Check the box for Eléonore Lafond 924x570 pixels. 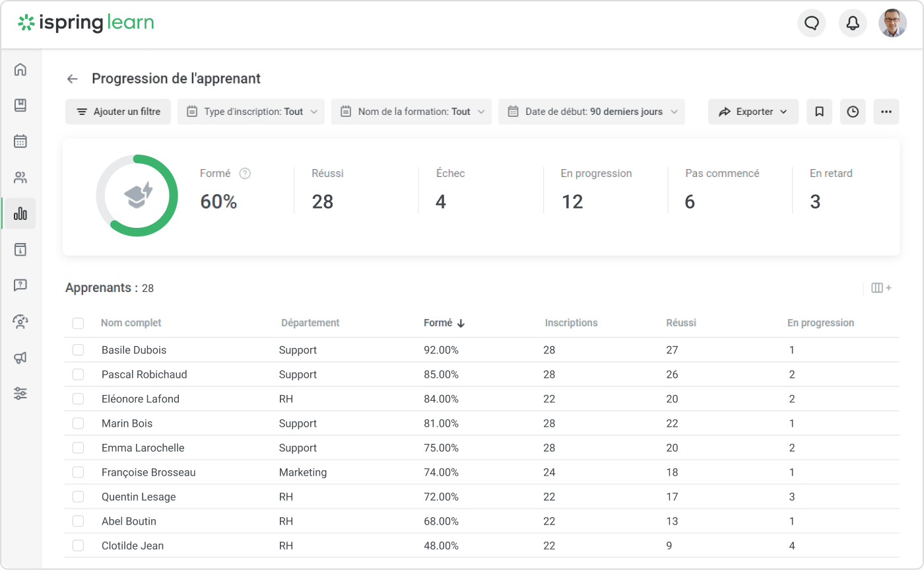click(x=78, y=399)
